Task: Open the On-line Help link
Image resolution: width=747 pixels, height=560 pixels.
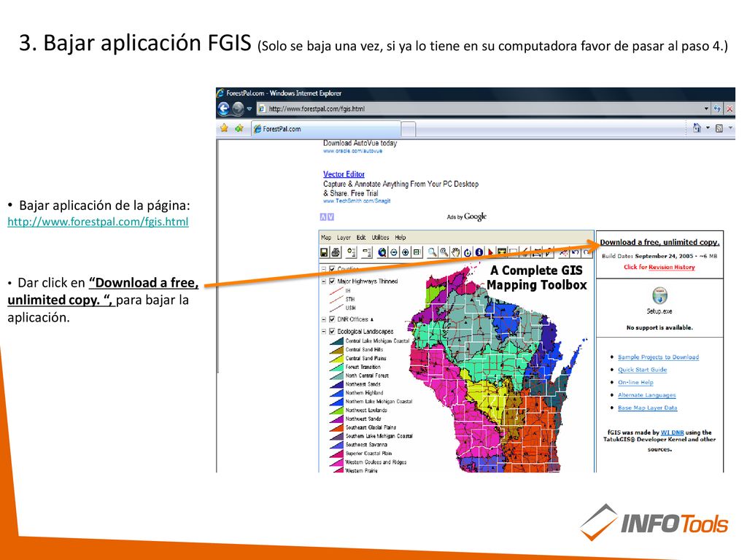Action: pyautogui.click(x=635, y=382)
